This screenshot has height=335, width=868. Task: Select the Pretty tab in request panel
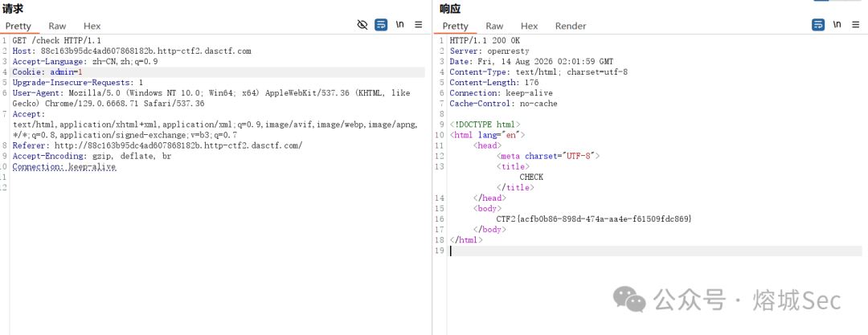click(x=18, y=26)
